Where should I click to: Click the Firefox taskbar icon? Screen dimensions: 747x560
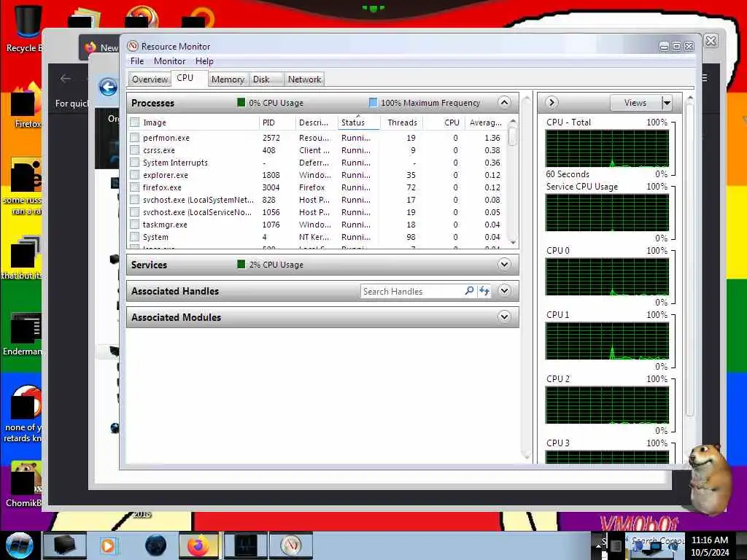[x=198, y=545]
